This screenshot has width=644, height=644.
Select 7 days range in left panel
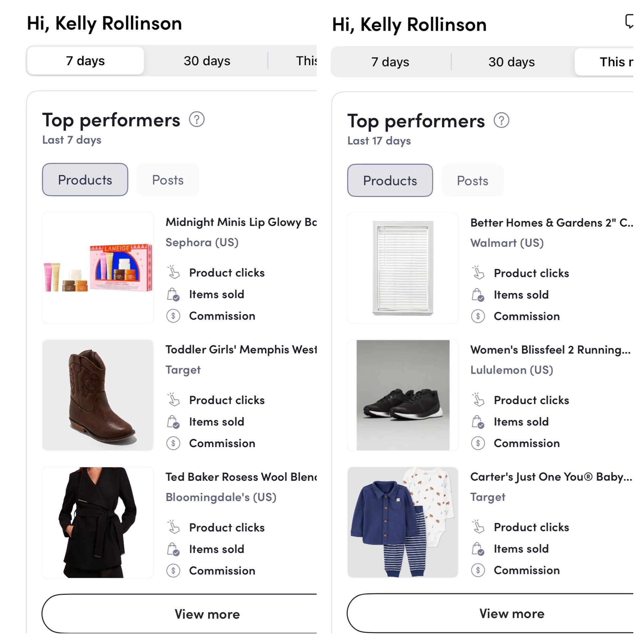(85, 61)
